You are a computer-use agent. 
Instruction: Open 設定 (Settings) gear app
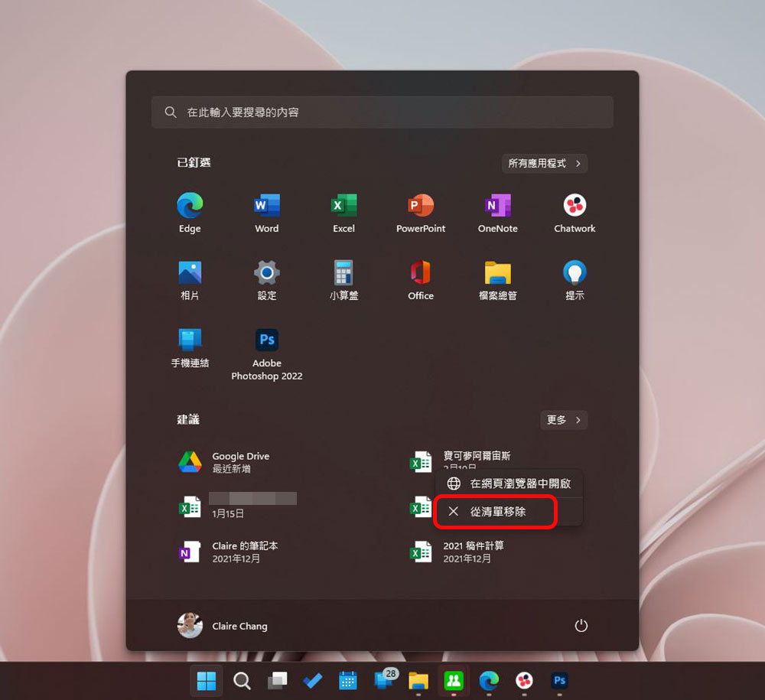coord(267,280)
